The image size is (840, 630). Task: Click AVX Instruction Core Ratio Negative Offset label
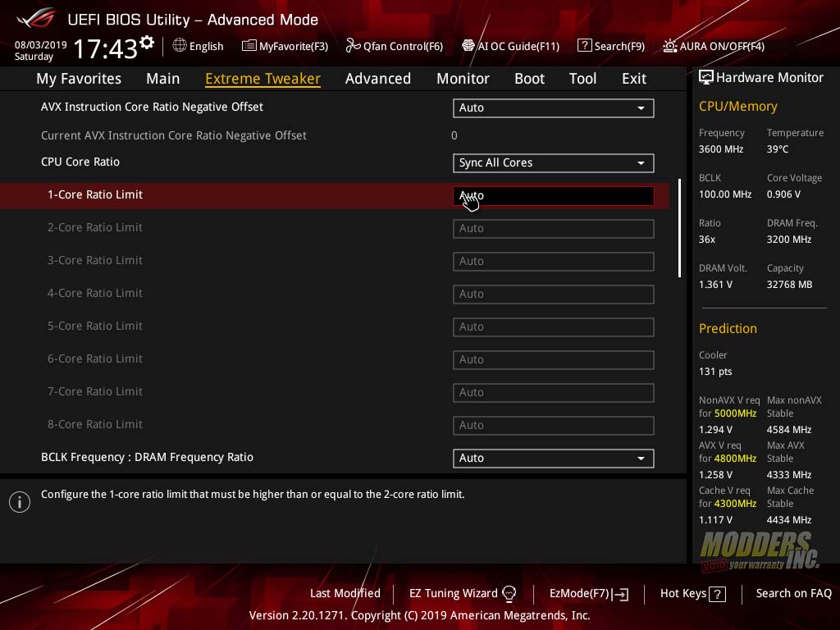point(152,107)
